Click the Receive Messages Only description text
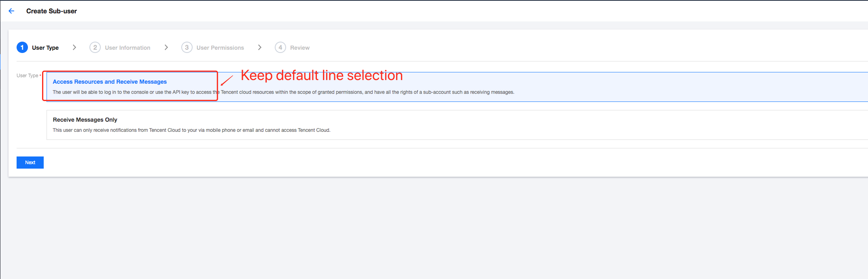 pos(191,130)
